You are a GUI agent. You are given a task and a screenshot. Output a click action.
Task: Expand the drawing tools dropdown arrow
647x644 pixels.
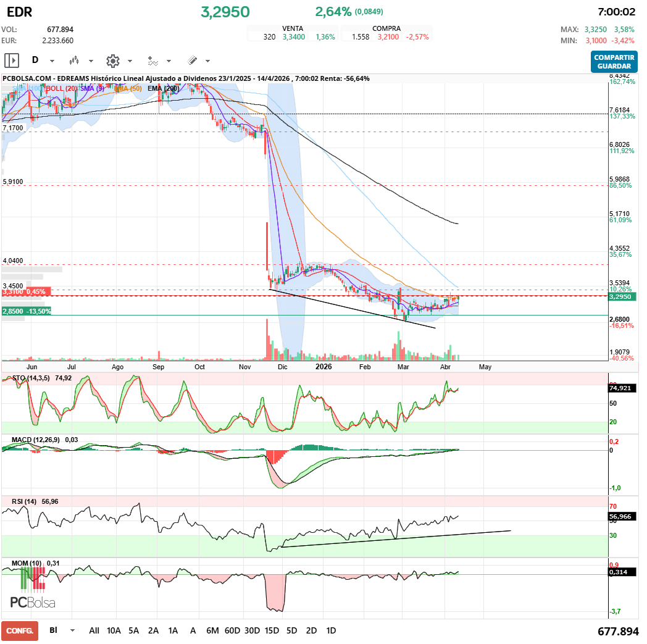pyautogui.click(x=208, y=61)
